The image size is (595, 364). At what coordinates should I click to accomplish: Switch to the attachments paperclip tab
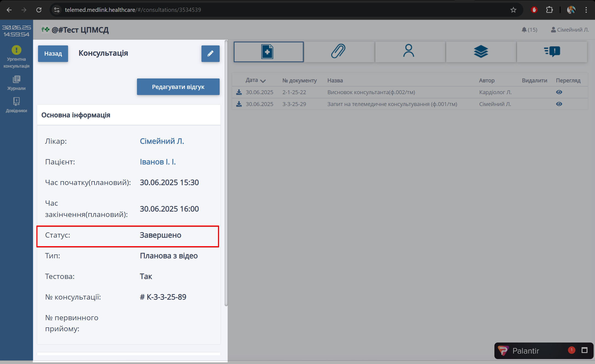339,52
